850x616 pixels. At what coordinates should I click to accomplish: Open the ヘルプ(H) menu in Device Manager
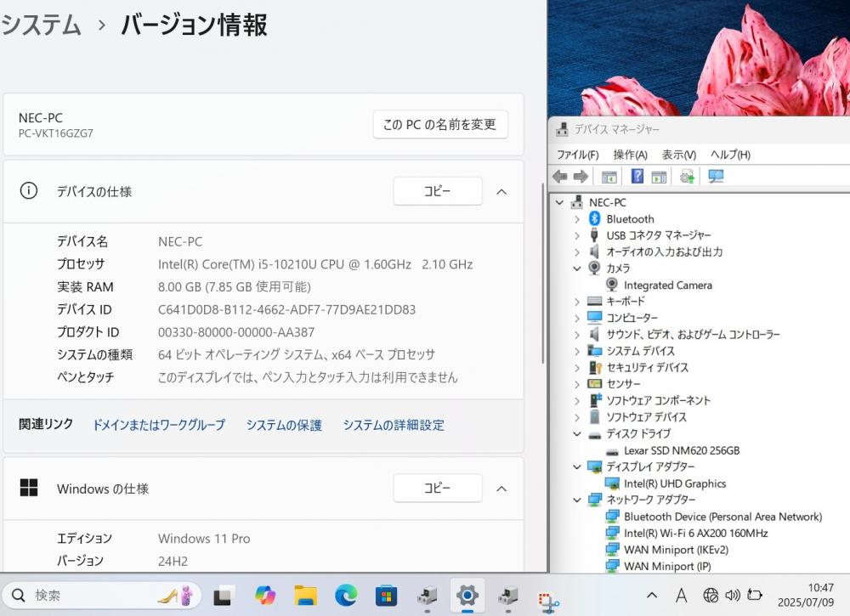730,155
